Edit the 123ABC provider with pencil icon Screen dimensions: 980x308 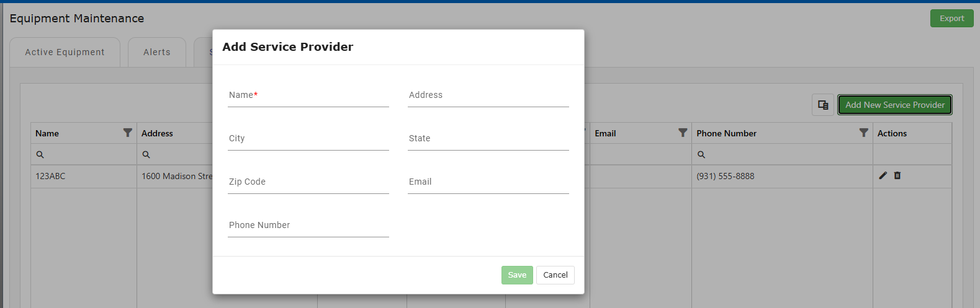pyautogui.click(x=883, y=175)
